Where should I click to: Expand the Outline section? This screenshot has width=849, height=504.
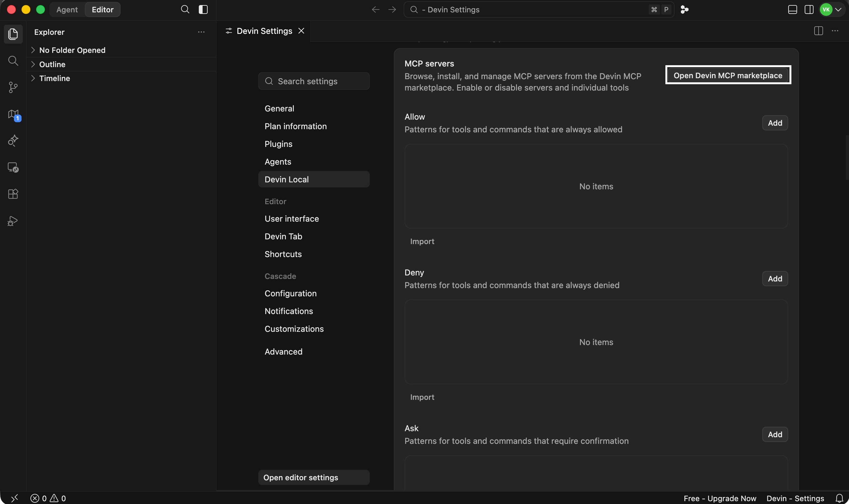click(122, 64)
